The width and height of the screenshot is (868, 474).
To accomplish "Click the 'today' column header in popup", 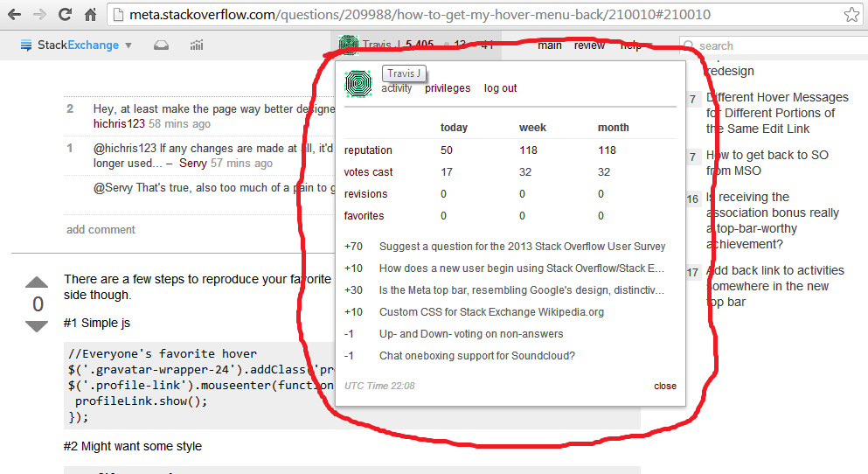I will tap(454, 128).
